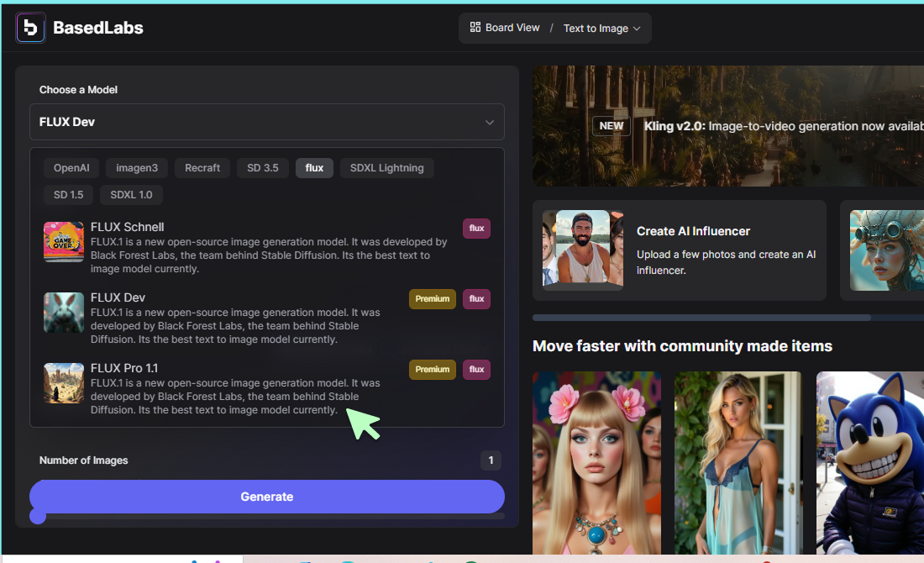Click Premium badge on FLUX Pro 1.1

(x=433, y=370)
